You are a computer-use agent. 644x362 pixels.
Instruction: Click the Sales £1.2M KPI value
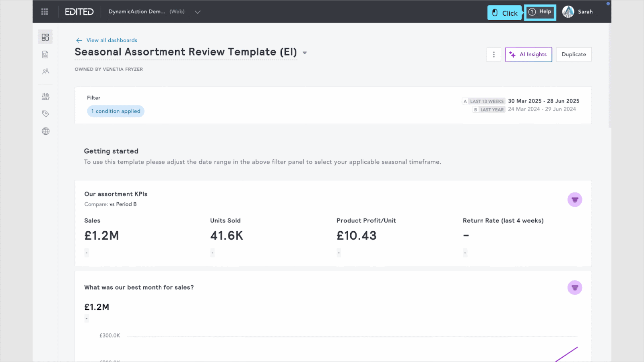(x=101, y=236)
